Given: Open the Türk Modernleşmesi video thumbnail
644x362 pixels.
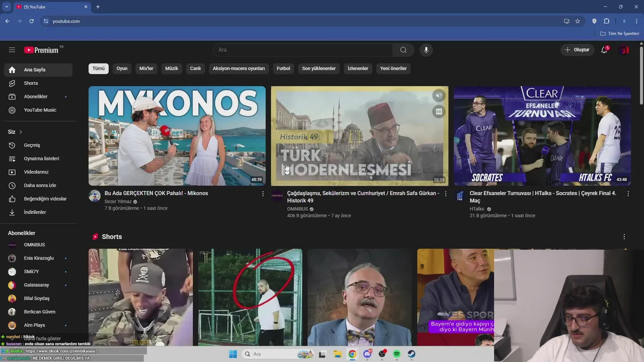Looking at the screenshot, I should (360, 136).
